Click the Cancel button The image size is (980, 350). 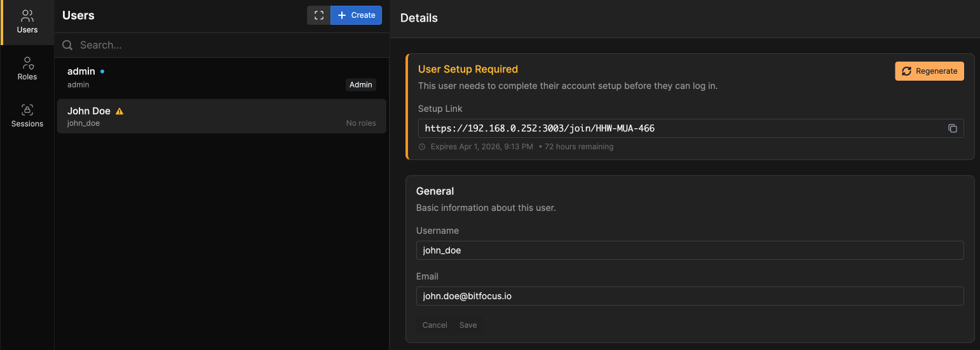(x=435, y=325)
